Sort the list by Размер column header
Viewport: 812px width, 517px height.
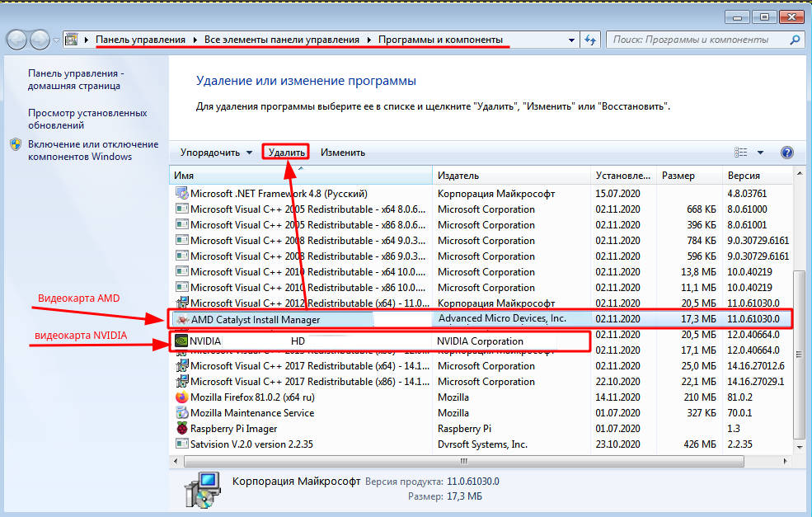(x=689, y=176)
